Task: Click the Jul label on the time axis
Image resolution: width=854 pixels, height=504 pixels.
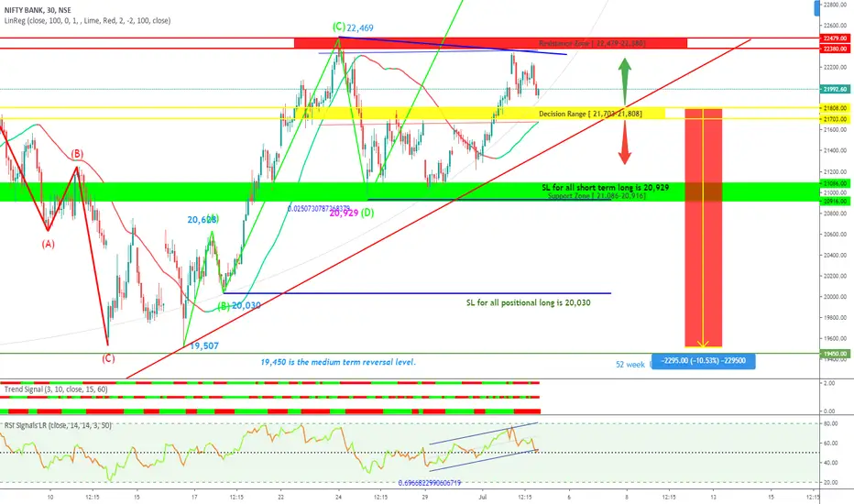Action: (x=482, y=497)
